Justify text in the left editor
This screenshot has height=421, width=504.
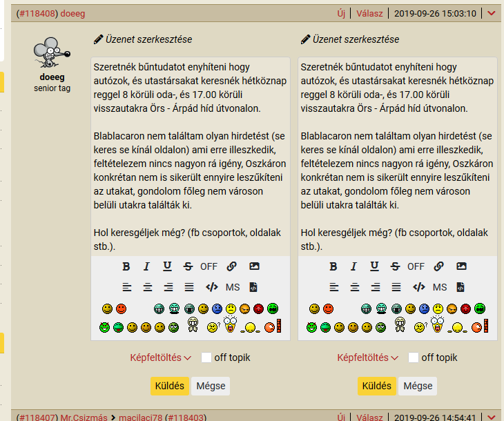(x=189, y=287)
